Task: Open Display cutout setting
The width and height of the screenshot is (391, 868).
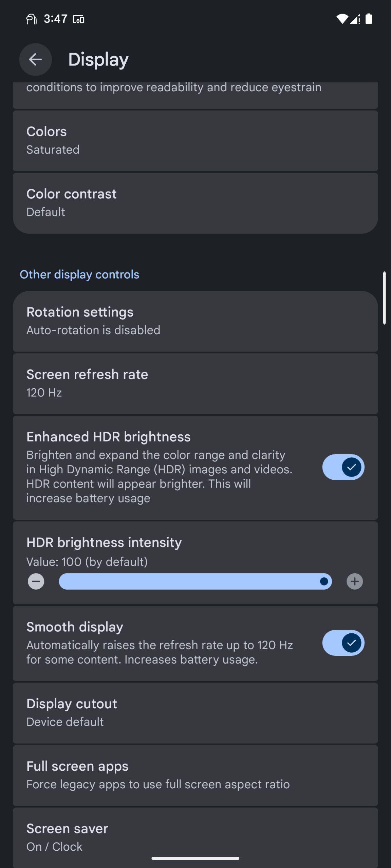Action: [195, 713]
